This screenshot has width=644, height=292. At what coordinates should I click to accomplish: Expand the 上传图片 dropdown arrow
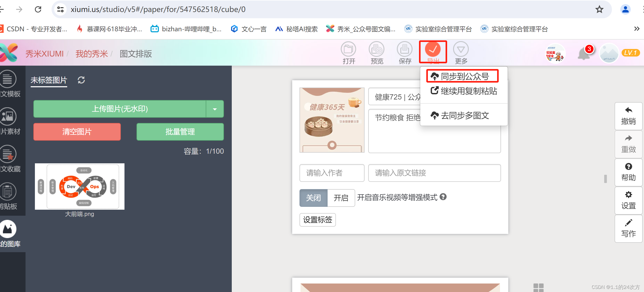click(215, 109)
